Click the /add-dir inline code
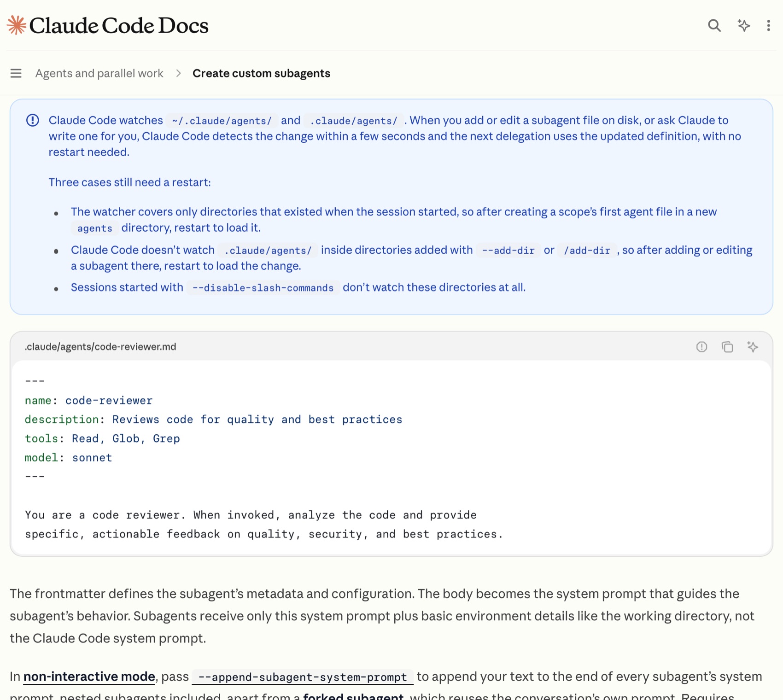 click(x=587, y=250)
